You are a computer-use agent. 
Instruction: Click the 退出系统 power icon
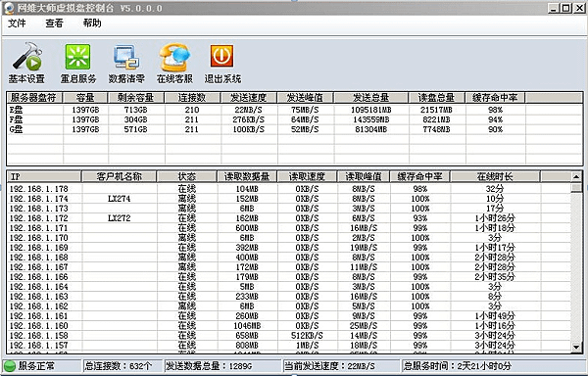point(222,56)
